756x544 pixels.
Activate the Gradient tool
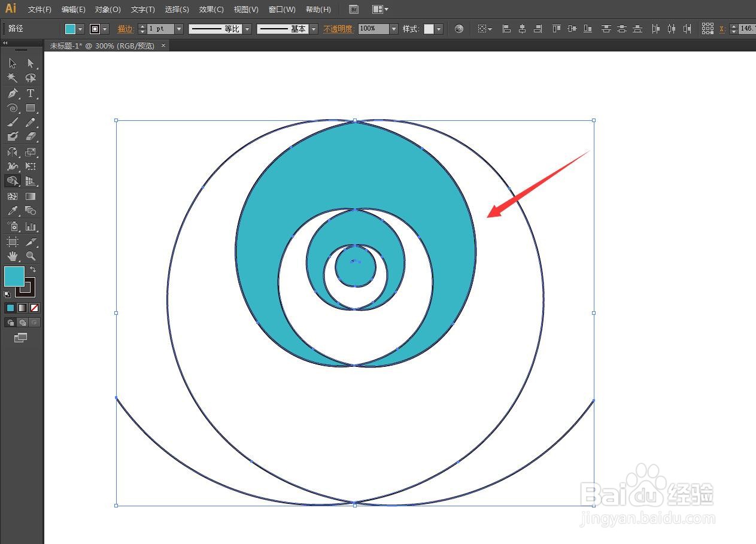pos(31,196)
